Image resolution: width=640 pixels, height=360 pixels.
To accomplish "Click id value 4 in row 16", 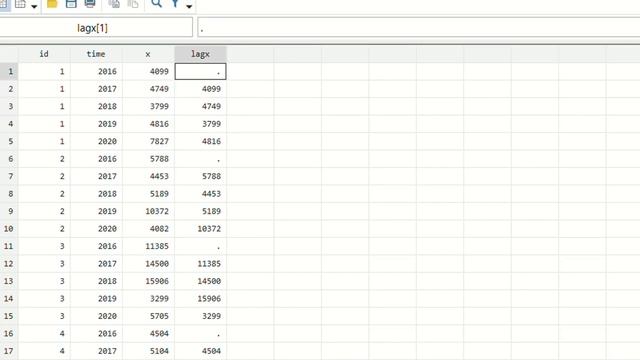I will click(44, 333).
